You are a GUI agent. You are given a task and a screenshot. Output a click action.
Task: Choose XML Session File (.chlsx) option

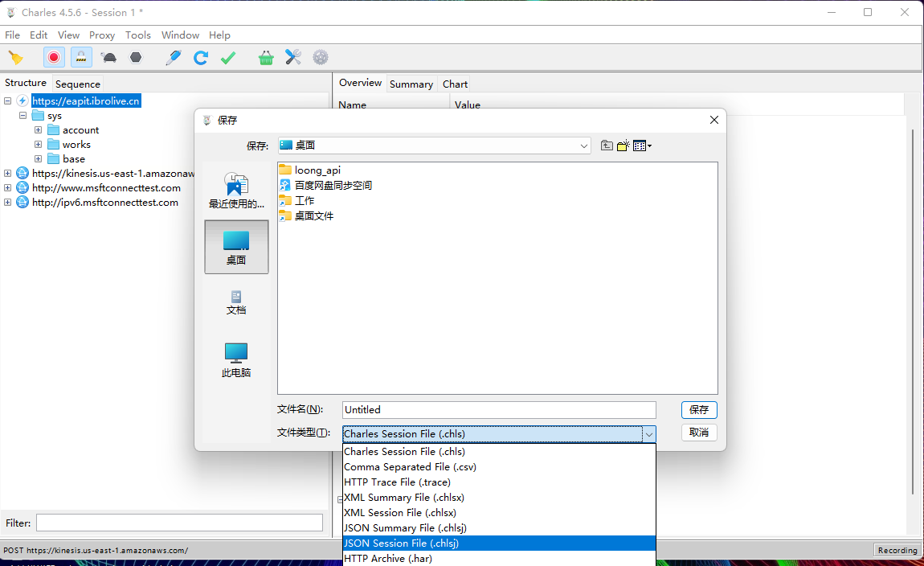pyautogui.click(x=499, y=513)
